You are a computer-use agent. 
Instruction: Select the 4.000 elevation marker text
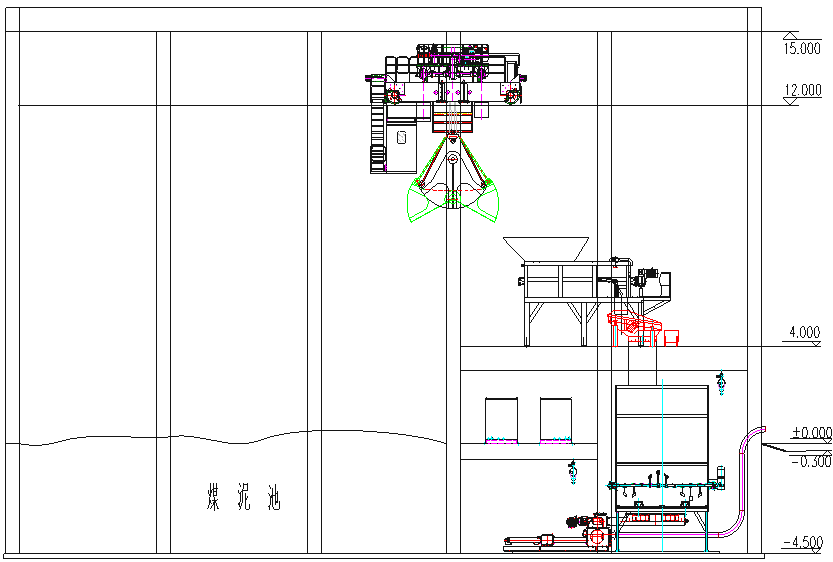(804, 332)
